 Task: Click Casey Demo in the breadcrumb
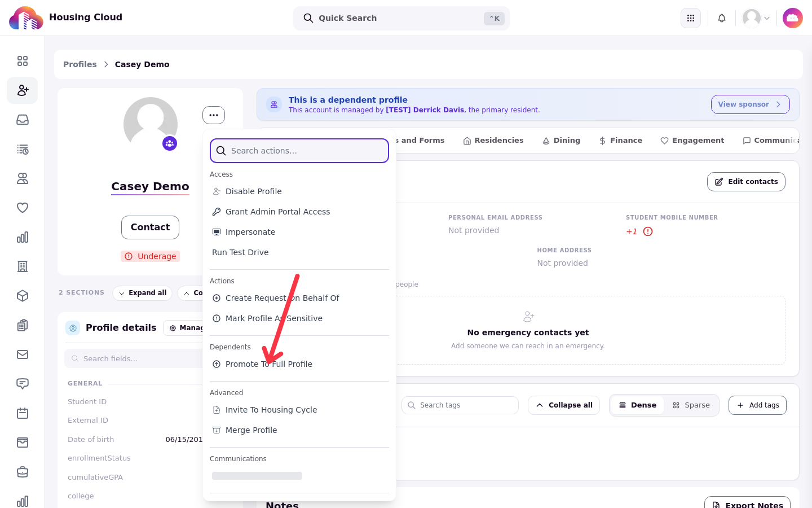(x=142, y=64)
